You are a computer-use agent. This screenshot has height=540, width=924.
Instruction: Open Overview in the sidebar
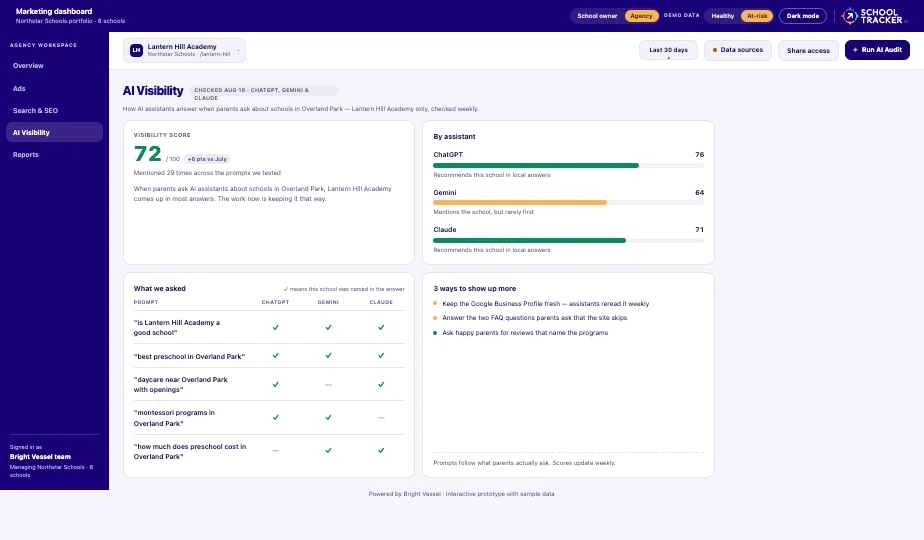pyautogui.click(x=54, y=65)
